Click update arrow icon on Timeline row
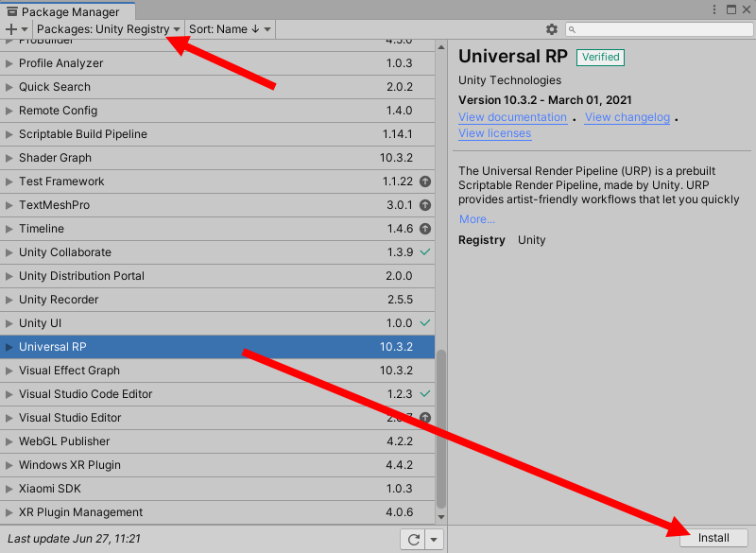 click(x=424, y=229)
